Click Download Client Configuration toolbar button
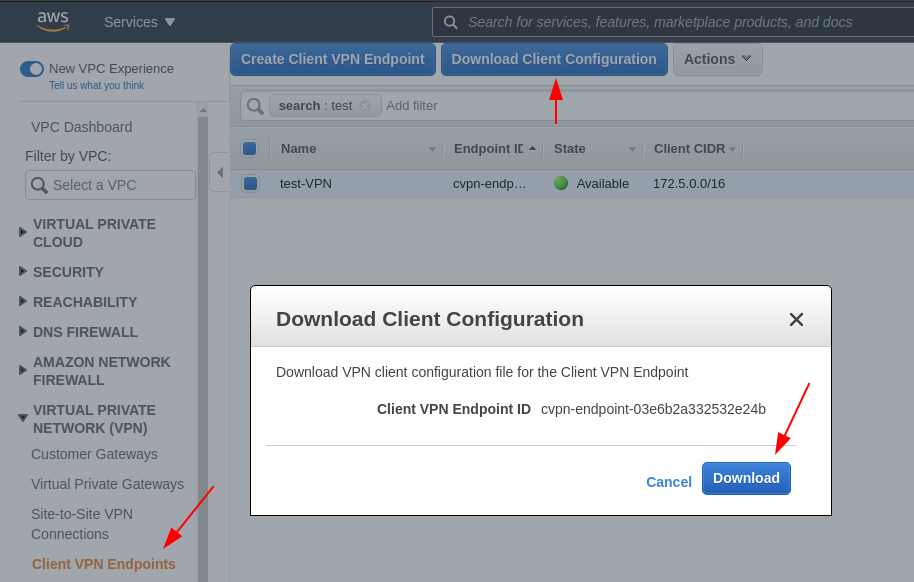Screen dimensions: 914x582 pyautogui.click(x=554, y=59)
